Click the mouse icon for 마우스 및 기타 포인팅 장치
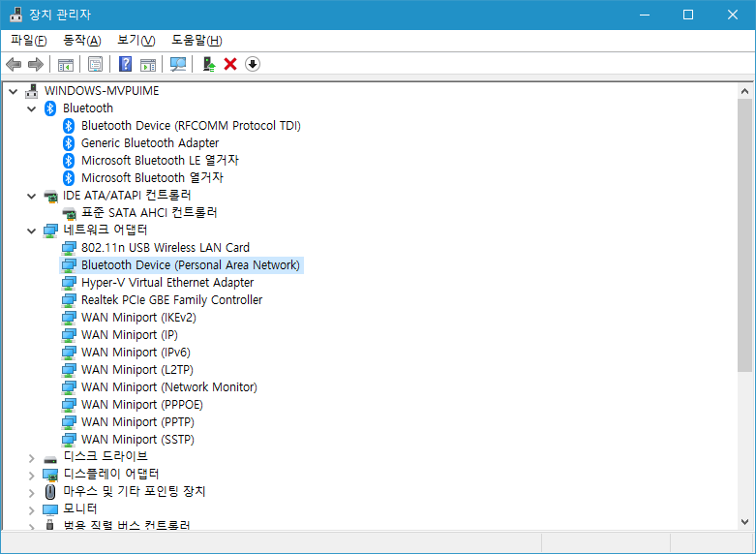This screenshot has width=756, height=554. pos(50,492)
